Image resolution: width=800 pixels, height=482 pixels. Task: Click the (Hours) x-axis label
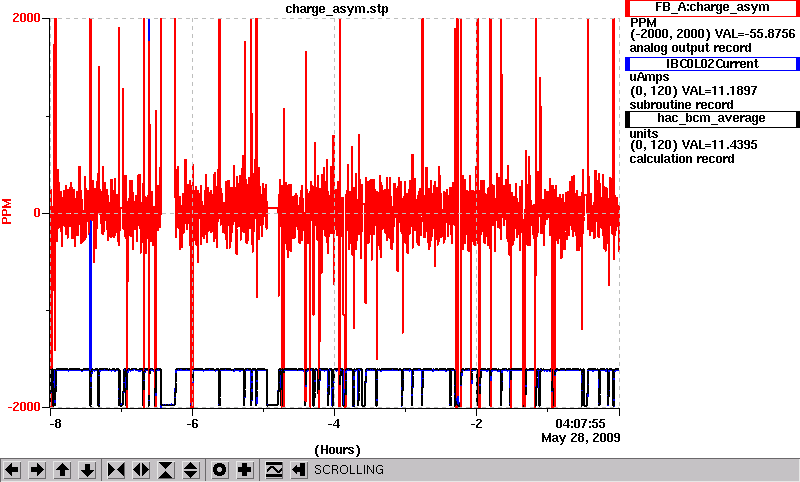(x=337, y=450)
